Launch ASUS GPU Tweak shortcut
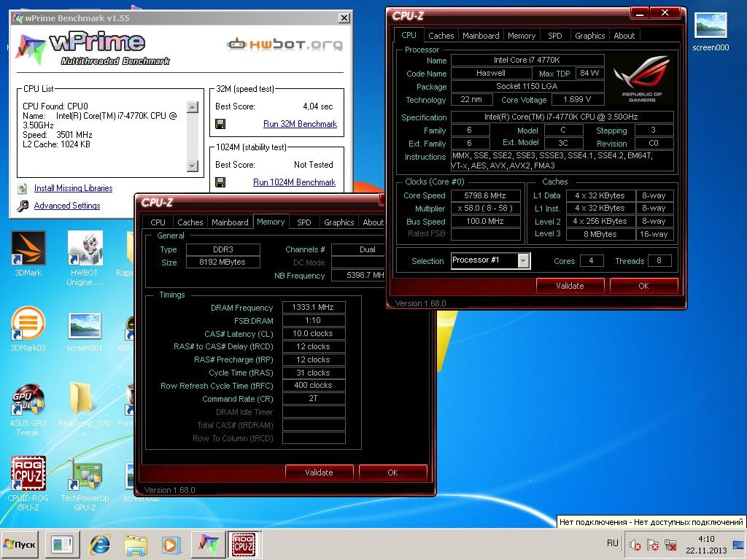The height and width of the screenshot is (560, 747). pyautogui.click(x=28, y=399)
